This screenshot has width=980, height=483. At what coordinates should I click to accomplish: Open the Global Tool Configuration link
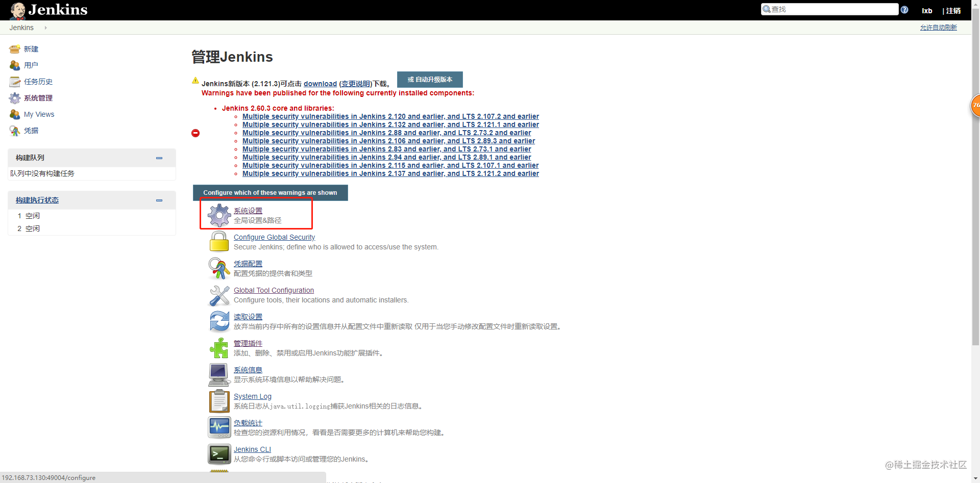click(274, 290)
